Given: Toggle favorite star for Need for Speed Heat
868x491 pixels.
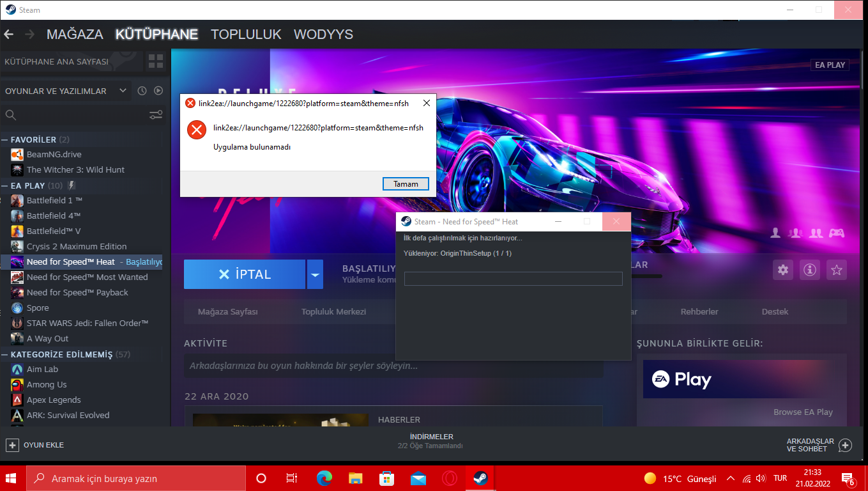Looking at the screenshot, I should click(837, 270).
